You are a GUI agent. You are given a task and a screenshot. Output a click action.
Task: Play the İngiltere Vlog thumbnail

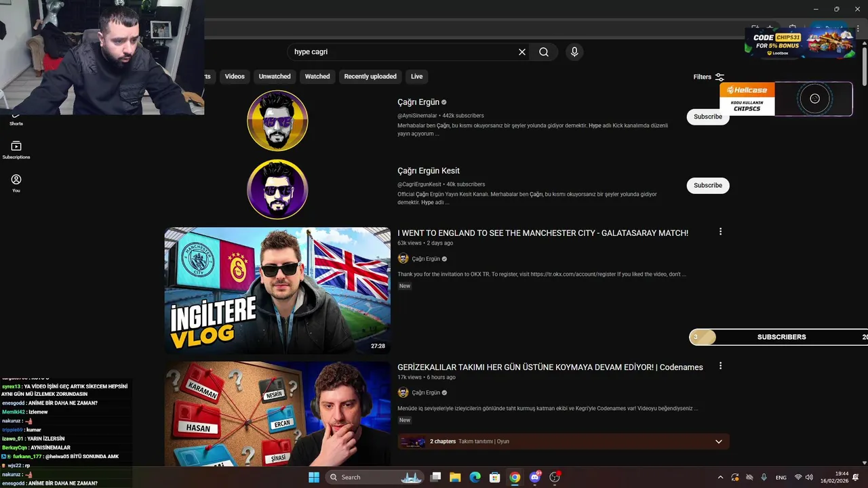[x=277, y=290]
